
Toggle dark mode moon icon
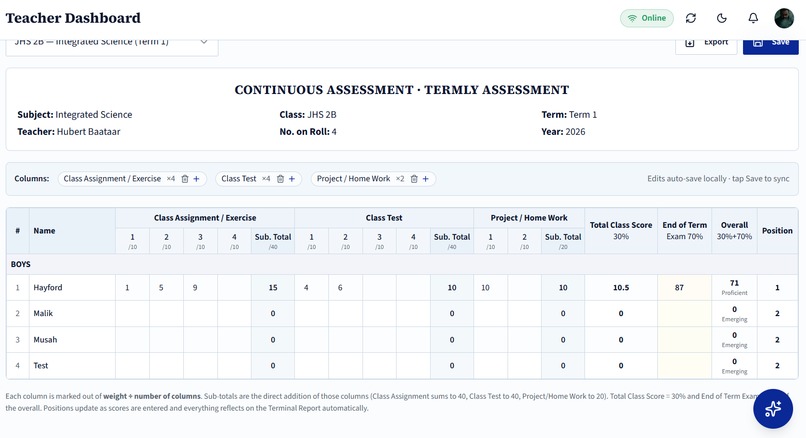tap(722, 18)
